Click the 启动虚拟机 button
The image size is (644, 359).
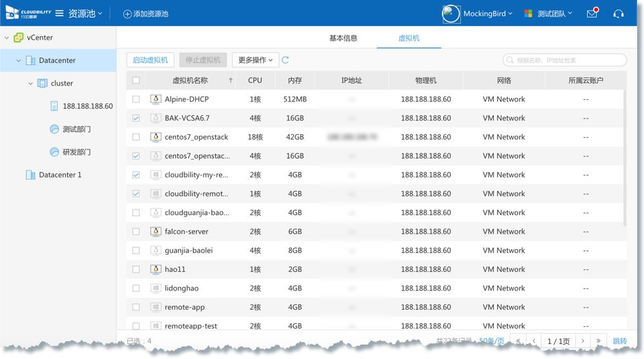point(150,60)
